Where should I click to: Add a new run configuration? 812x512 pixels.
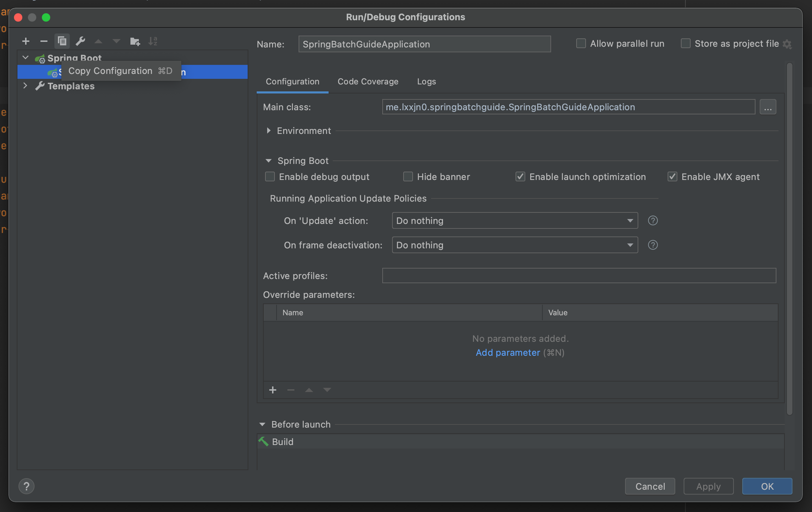25,41
